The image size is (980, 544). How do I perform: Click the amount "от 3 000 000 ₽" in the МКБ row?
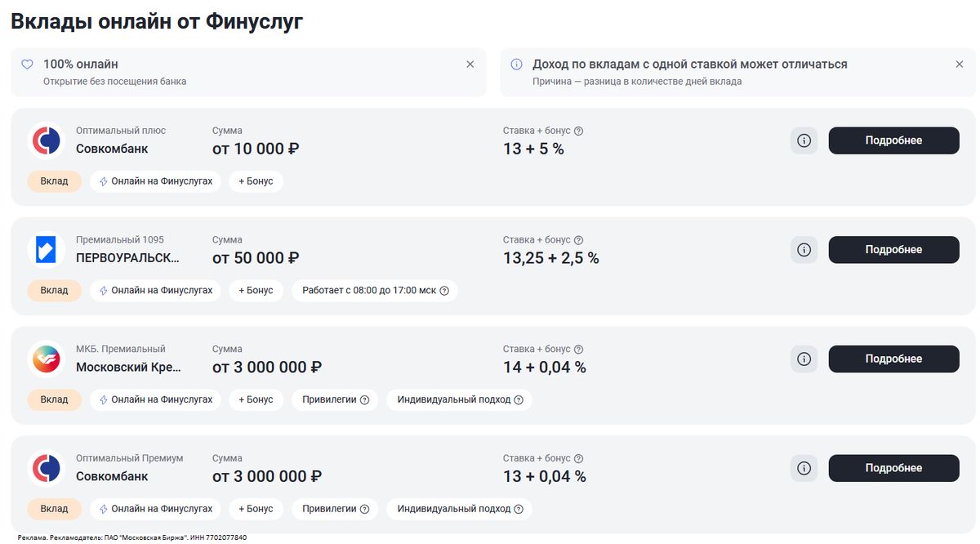coord(267,368)
